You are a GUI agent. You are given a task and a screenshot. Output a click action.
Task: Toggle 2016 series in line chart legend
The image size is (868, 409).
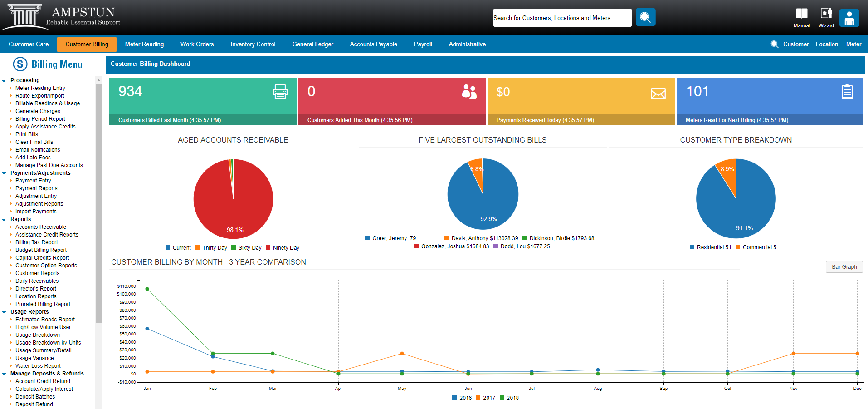pyautogui.click(x=462, y=398)
